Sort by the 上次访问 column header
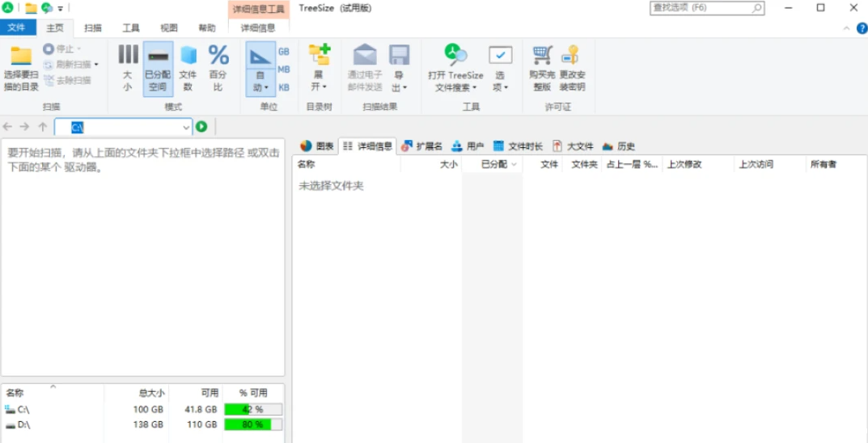This screenshot has height=443, width=868. (x=770, y=164)
